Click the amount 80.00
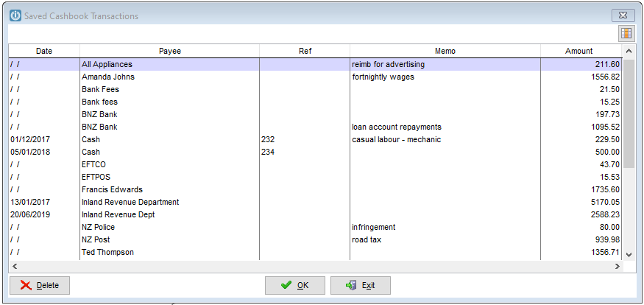Screen dimensions: 644x305 tap(610, 227)
